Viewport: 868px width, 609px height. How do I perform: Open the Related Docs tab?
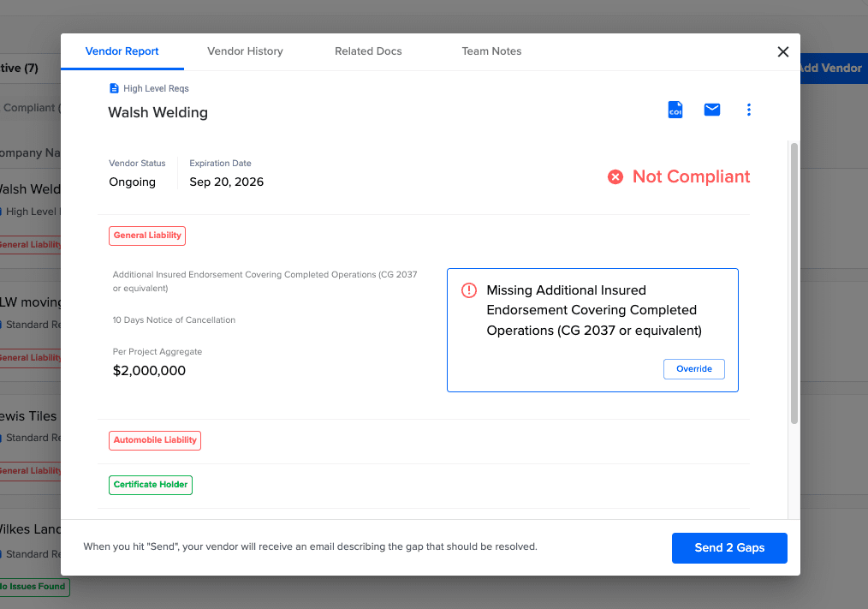point(368,51)
